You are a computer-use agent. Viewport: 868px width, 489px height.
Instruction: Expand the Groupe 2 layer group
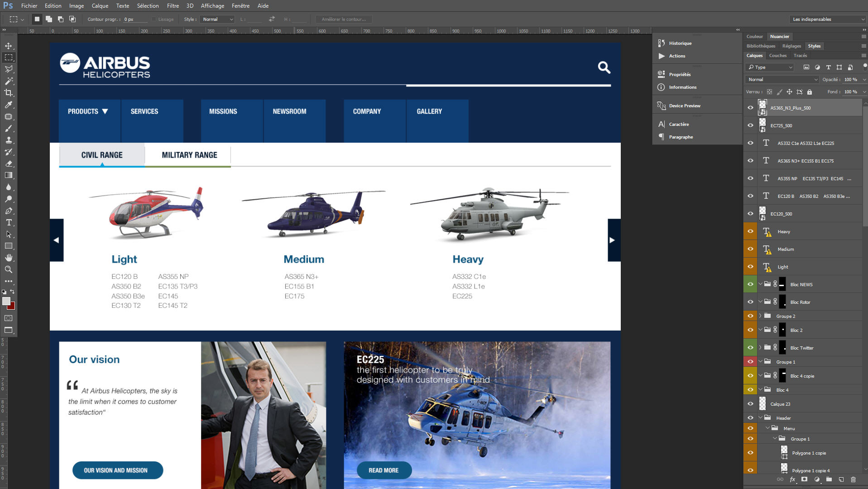(x=760, y=316)
